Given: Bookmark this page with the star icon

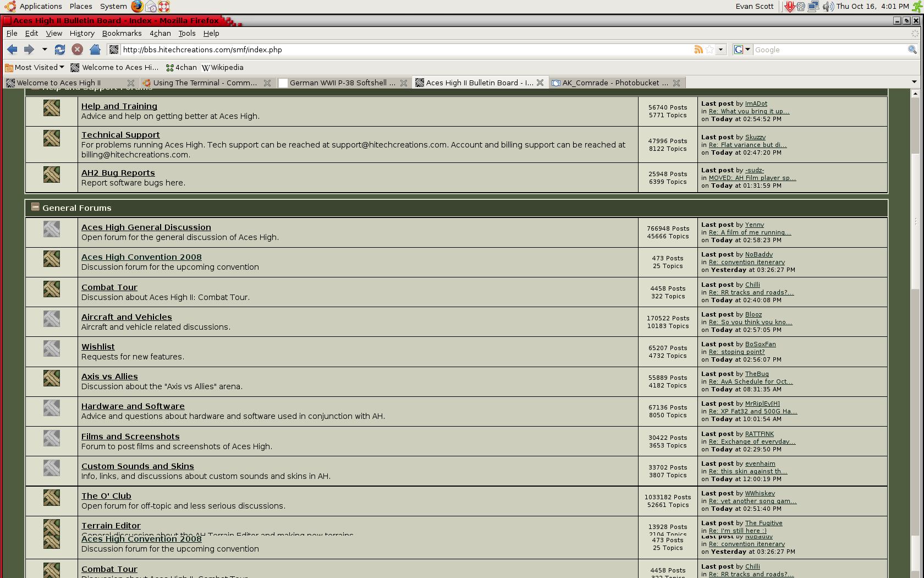Looking at the screenshot, I should click(x=710, y=50).
